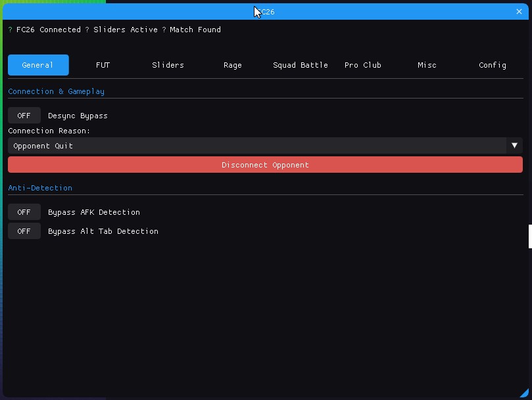Turn on Bypass Alt Tab Detection
The width and height of the screenshot is (532, 400).
24,231
